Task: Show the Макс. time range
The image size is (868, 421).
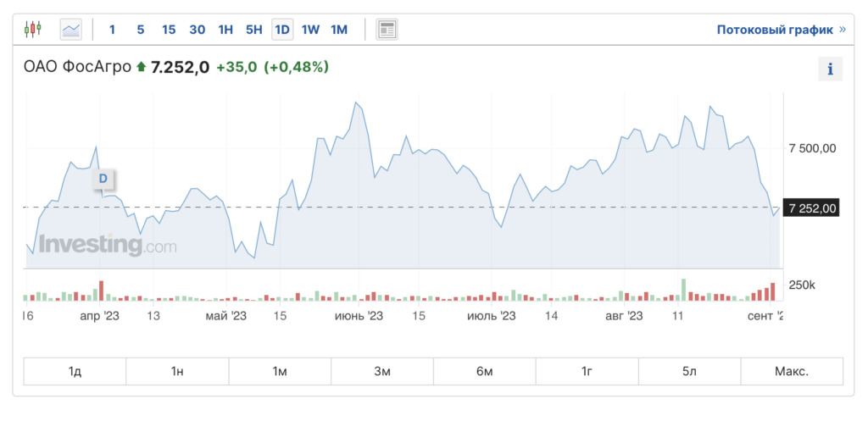Action: click(792, 371)
